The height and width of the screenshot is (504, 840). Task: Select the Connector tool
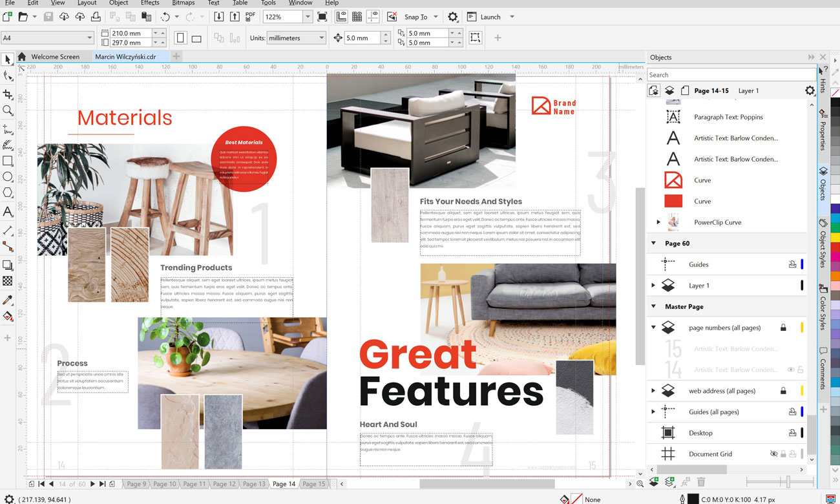8,246
